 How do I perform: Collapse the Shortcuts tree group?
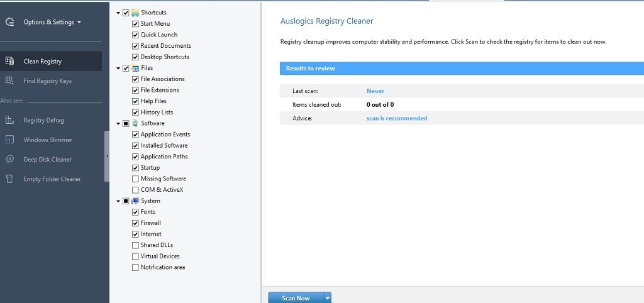point(118,13)
